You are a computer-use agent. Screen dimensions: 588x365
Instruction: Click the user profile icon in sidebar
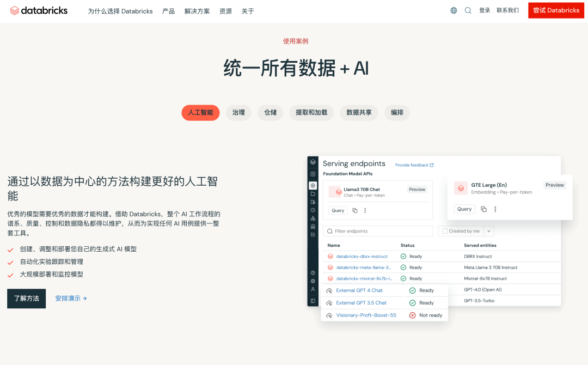[313, 288]
